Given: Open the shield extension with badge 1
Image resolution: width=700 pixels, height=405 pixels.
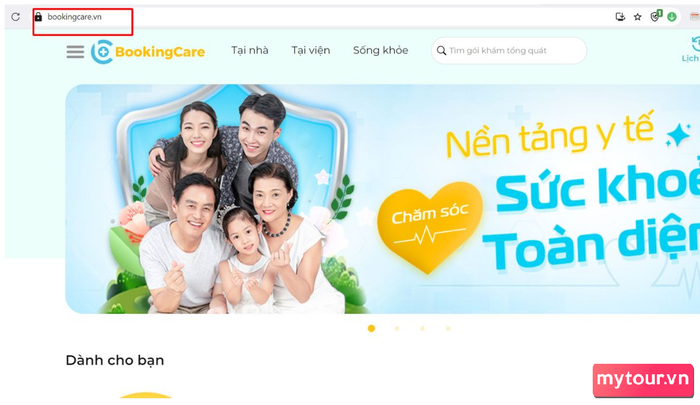Looking at the screenshot, I should pos(655,16).
